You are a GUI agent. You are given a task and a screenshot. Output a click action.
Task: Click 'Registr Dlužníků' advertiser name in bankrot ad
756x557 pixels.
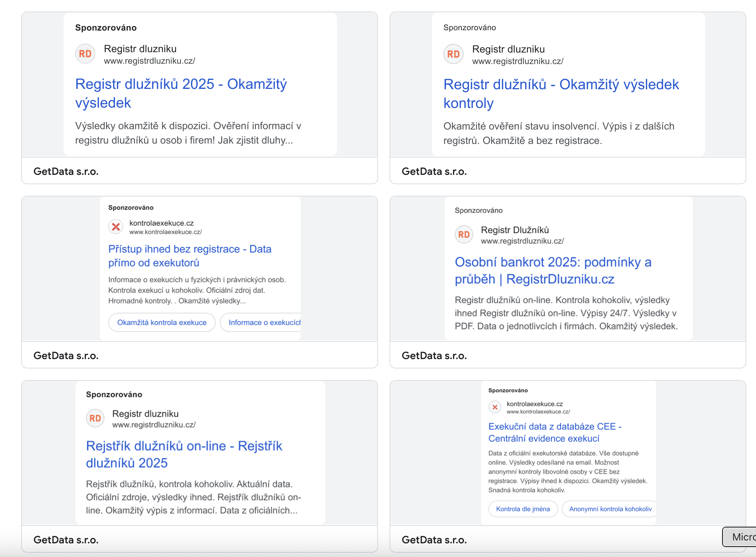[x=515, y=230]
